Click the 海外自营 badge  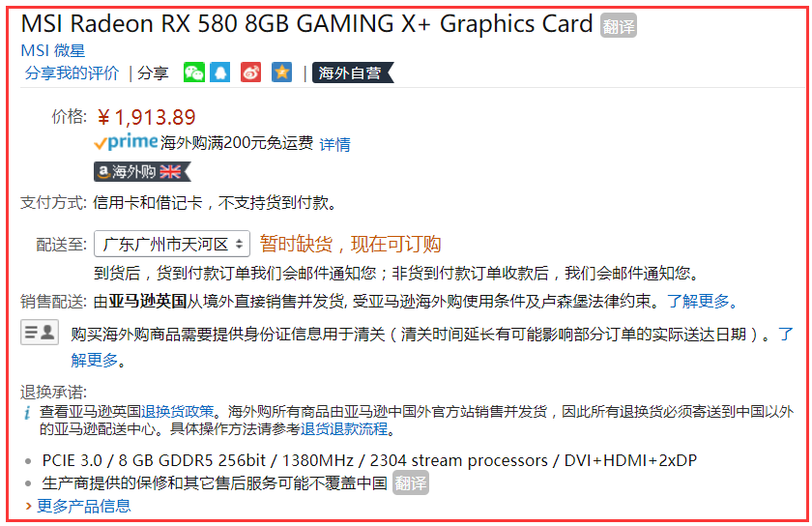[x=353, y=73]
